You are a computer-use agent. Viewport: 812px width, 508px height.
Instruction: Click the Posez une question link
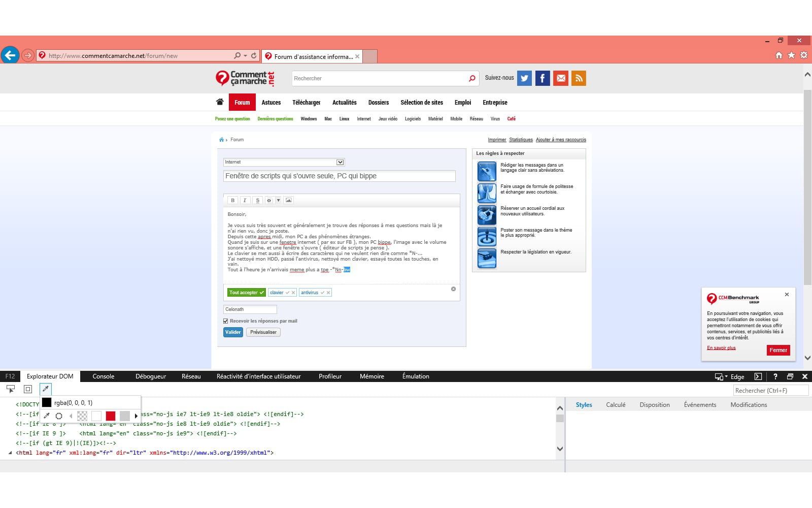click(232, 119)
